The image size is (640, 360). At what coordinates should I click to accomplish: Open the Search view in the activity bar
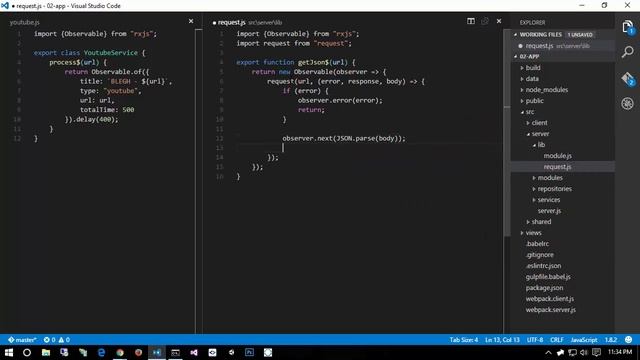point(627,52)
